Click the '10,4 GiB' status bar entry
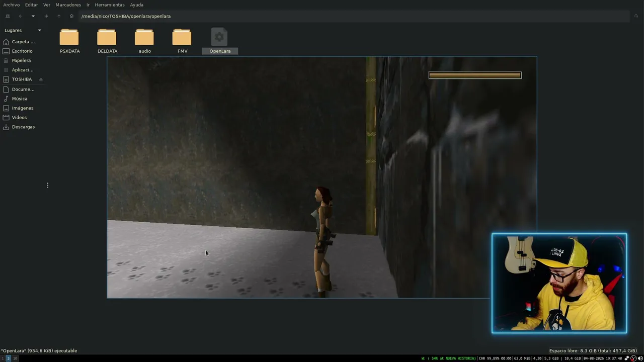The height and width of the screenshot is (362, 644). click(x=572, y=358)
